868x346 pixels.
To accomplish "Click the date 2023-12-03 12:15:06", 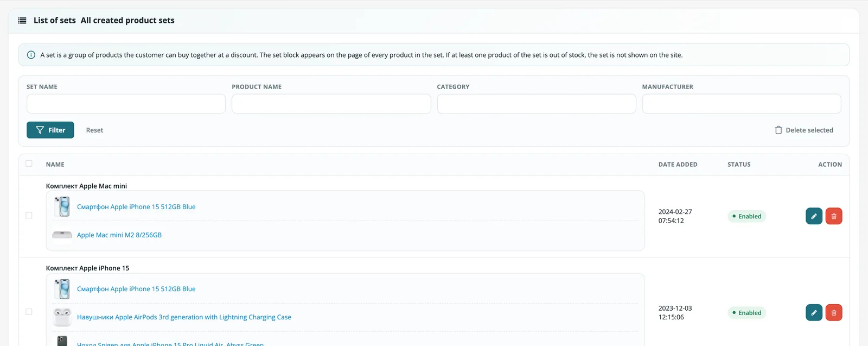I will pyautogui.click(x=675, y=313).
